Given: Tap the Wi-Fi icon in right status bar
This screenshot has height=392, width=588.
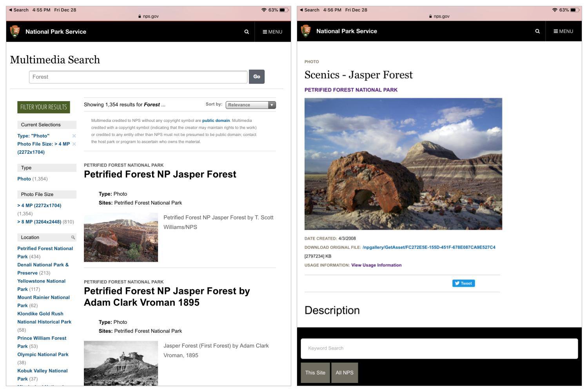Looking at the screenshot, I should pyautogui.click(x=554, y=10).
